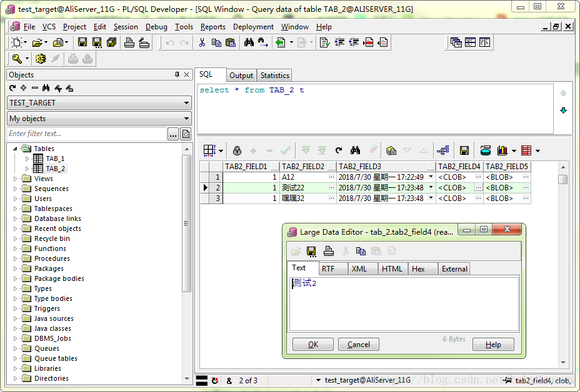Click the Enter filter text field
Screen dimensions: 580x392
86,134
